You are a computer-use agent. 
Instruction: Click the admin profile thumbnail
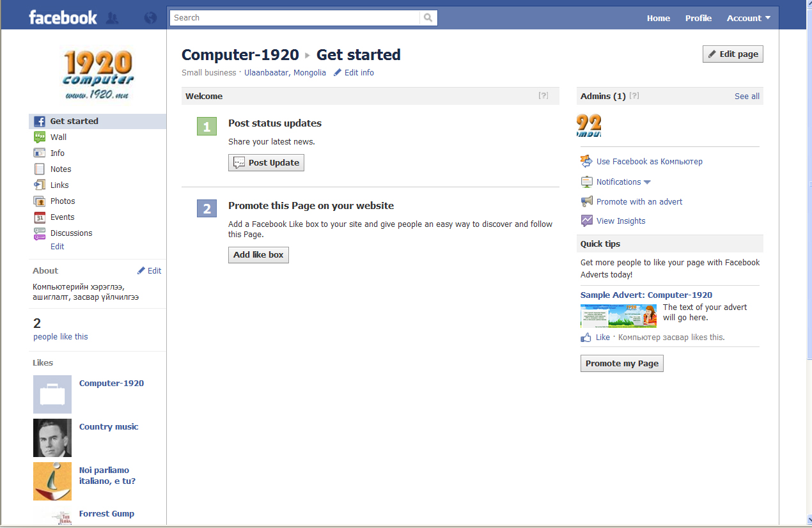coord(589,126)
